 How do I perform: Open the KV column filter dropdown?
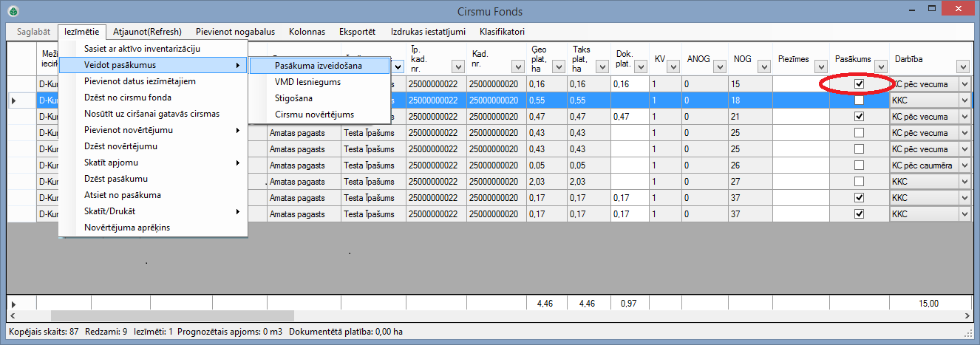673,67
